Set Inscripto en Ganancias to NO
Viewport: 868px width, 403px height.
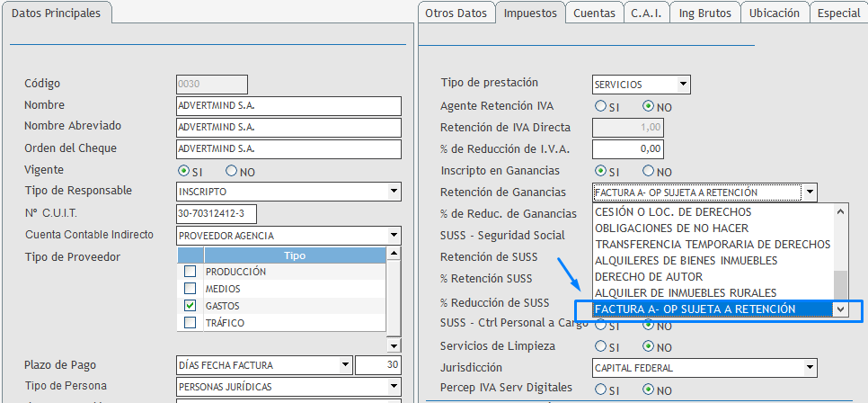coord(648,171)
